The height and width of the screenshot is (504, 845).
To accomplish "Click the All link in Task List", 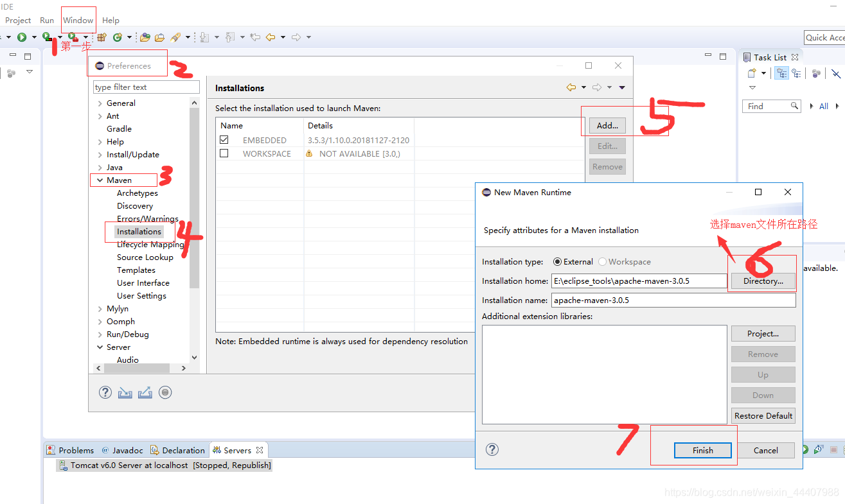I will pos(824,106).
